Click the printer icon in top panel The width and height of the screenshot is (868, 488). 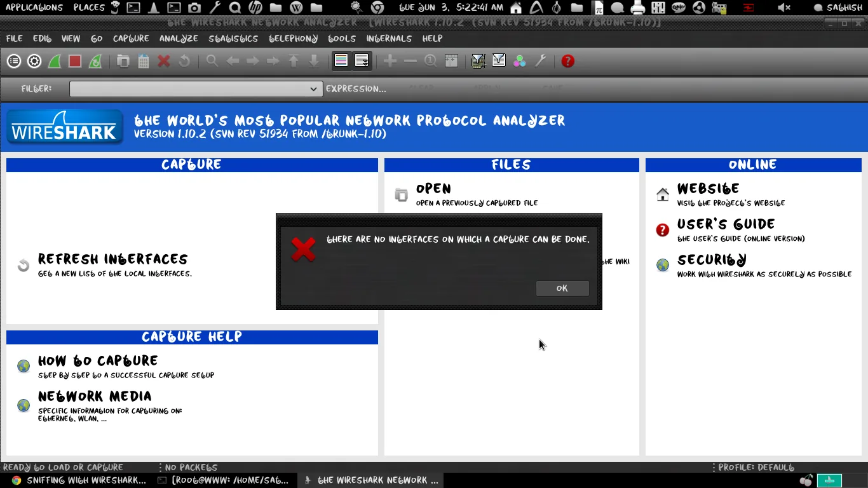638,8
